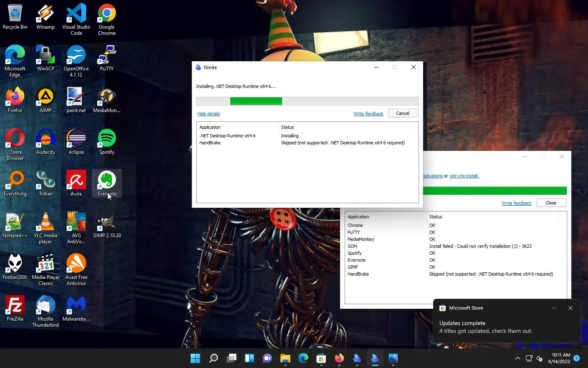
Task: Open the Recycle Bin desktop icon
Action: coord(15,17)
